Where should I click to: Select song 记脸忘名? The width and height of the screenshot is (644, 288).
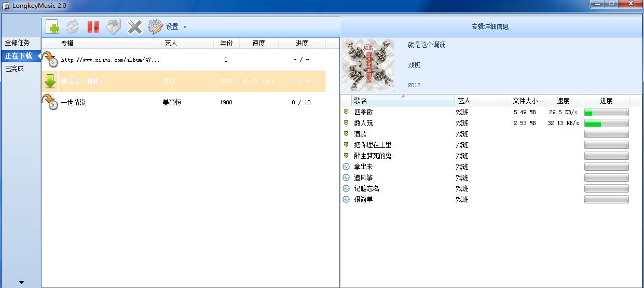pyautogui.click(x=366, y=188)
